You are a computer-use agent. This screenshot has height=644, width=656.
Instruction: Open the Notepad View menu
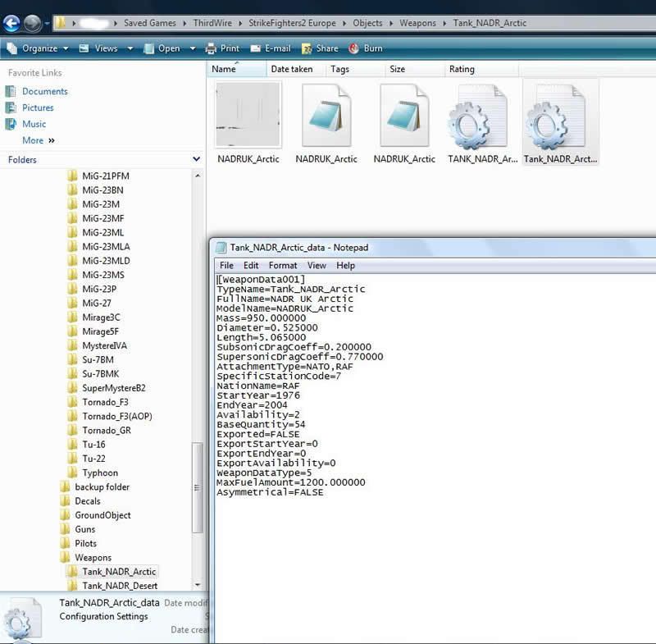click(x=317, y=265)
